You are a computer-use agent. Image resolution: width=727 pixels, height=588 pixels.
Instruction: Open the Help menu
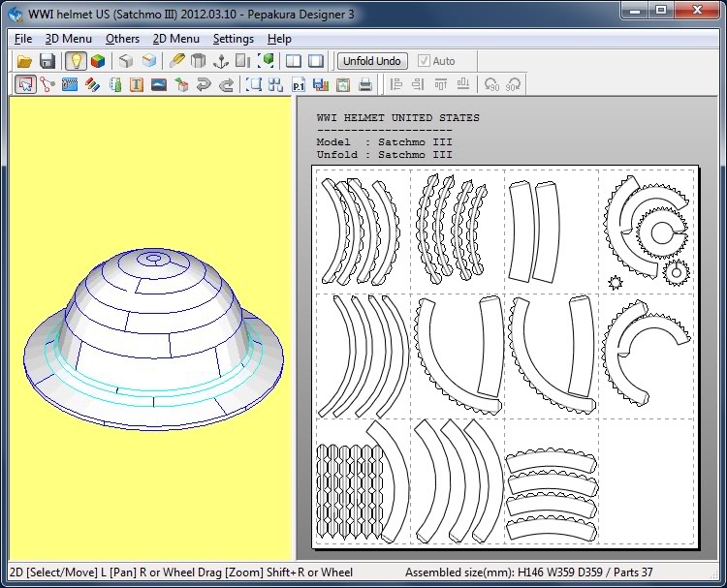pos(279,39)
